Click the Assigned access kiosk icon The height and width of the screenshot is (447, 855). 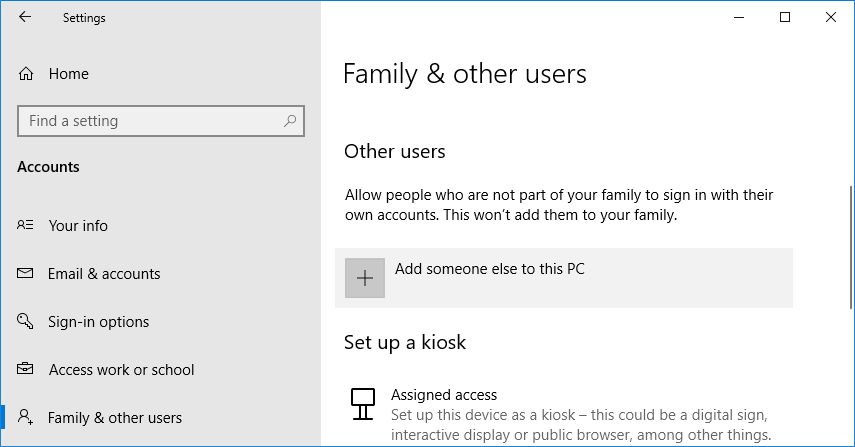click(x=362, y=403)
